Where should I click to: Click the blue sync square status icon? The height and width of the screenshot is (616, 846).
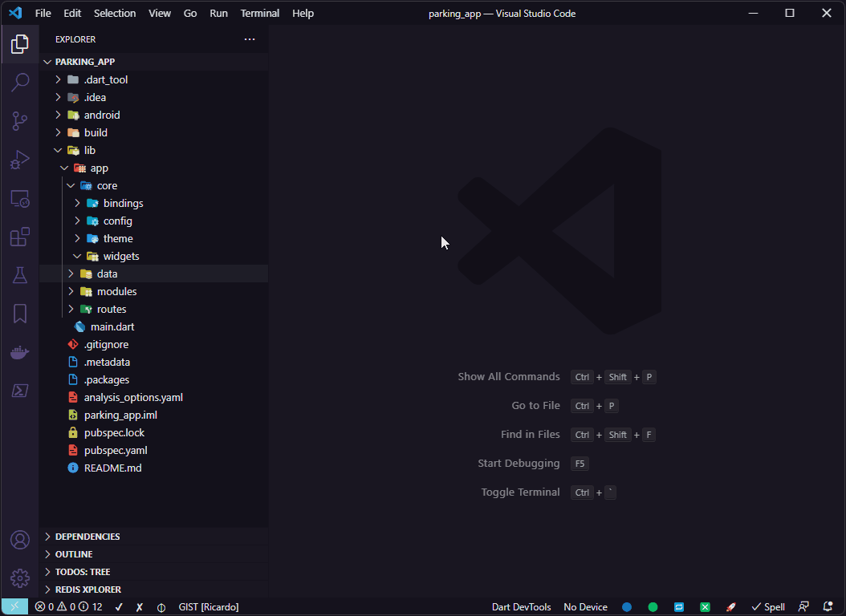(679, 607)
